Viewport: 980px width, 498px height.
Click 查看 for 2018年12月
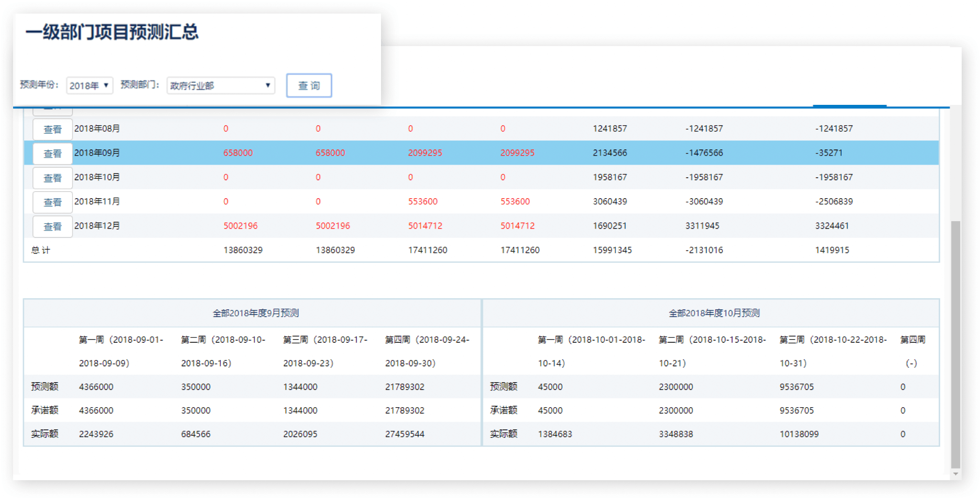52,226
